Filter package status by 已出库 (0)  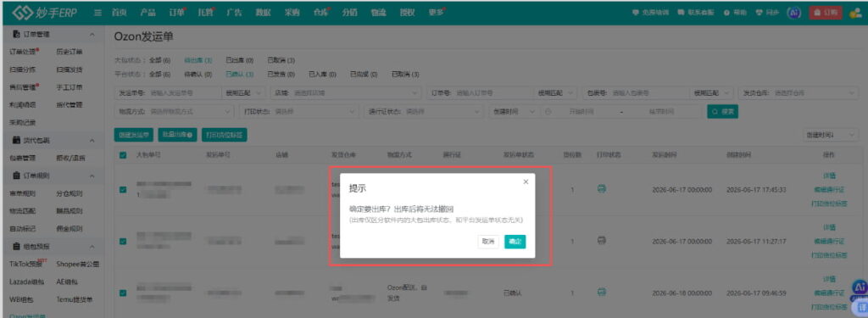(239, 60)
